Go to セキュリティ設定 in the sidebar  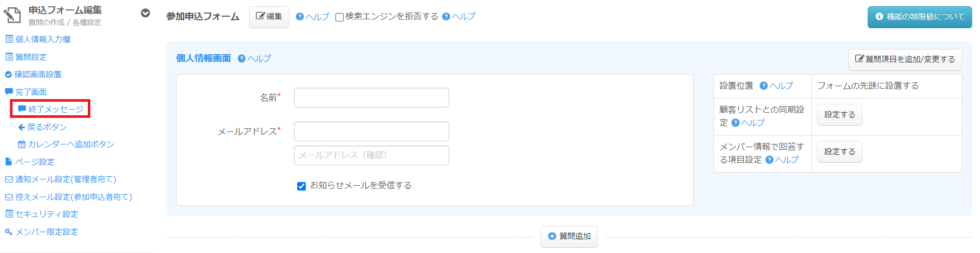[46, 214]
